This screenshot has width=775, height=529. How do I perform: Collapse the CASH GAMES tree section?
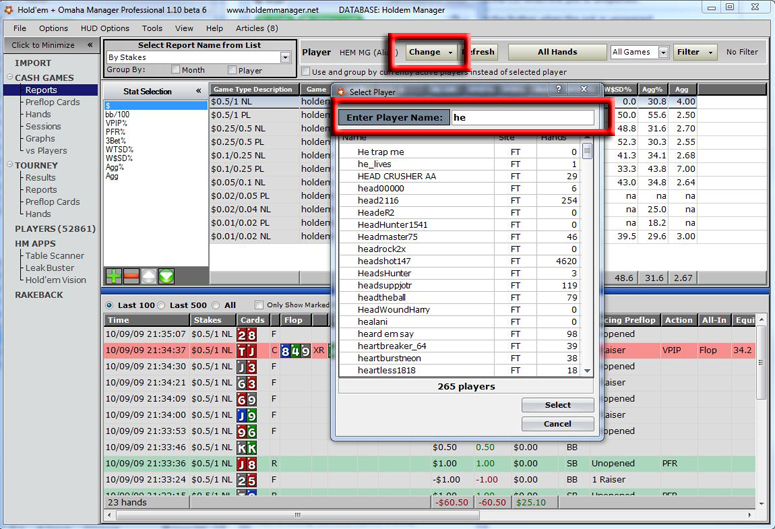(9, 77)
